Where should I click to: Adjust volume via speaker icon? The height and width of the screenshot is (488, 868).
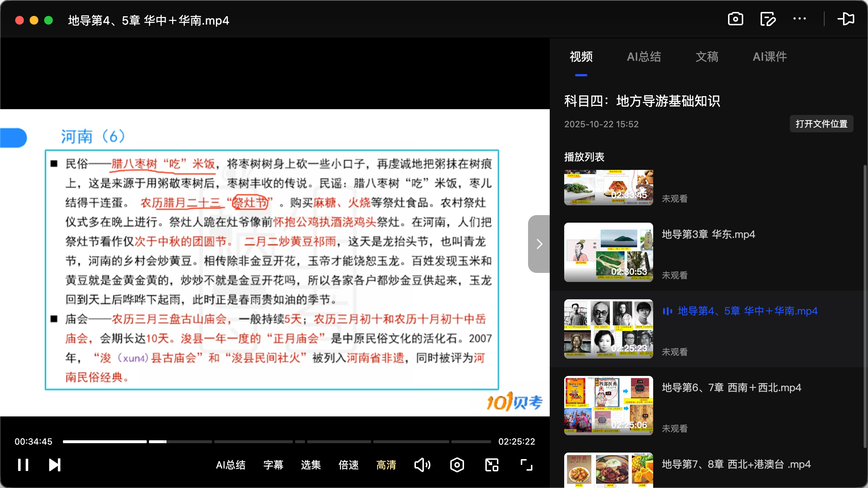[422, 465]
